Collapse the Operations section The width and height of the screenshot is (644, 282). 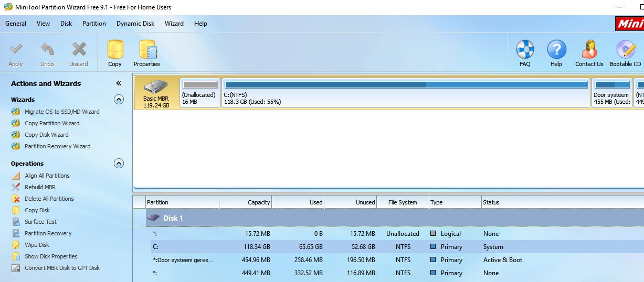(x=119, y=164)
